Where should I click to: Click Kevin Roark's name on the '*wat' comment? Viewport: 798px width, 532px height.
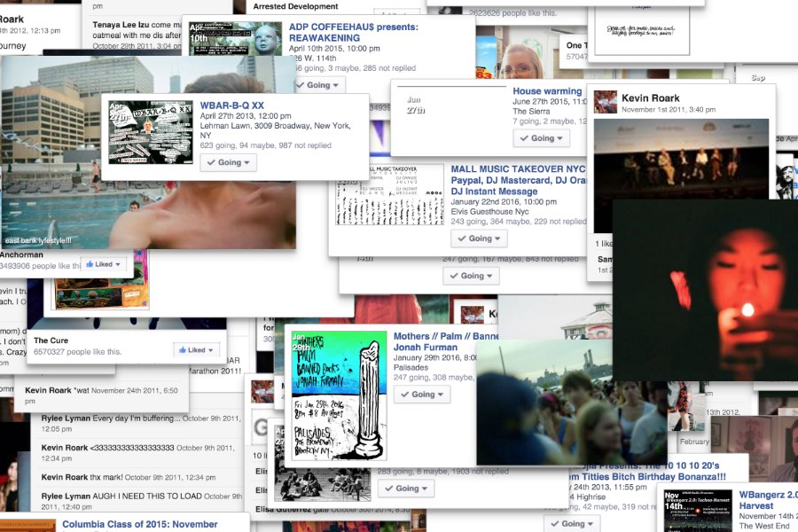click(x=49, y=390)
